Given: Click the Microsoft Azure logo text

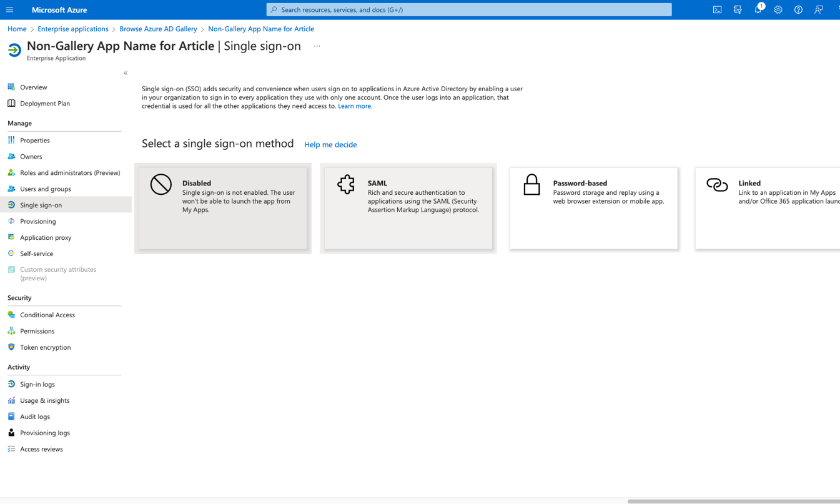Looking at the screenshot, I should pos(59,9).
